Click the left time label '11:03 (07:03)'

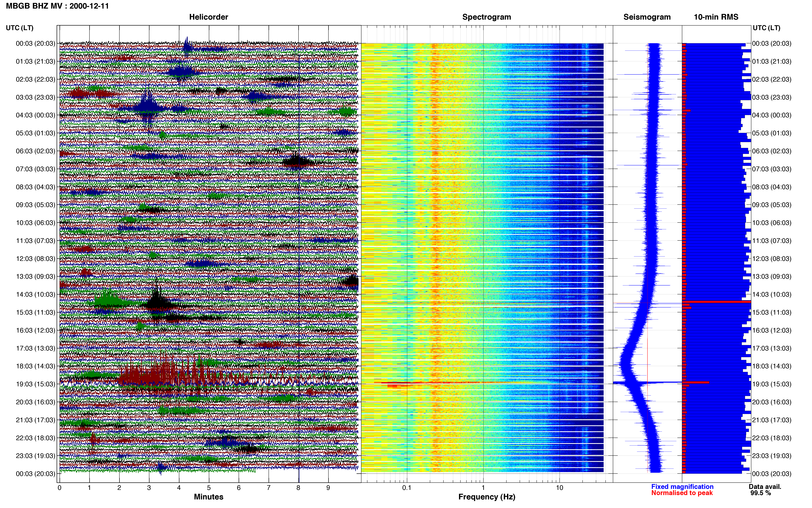tap(35, 240)
